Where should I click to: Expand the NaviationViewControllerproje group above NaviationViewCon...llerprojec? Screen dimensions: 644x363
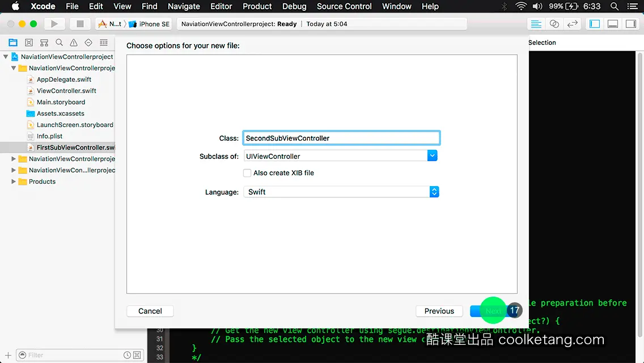(x=14, y=159)
